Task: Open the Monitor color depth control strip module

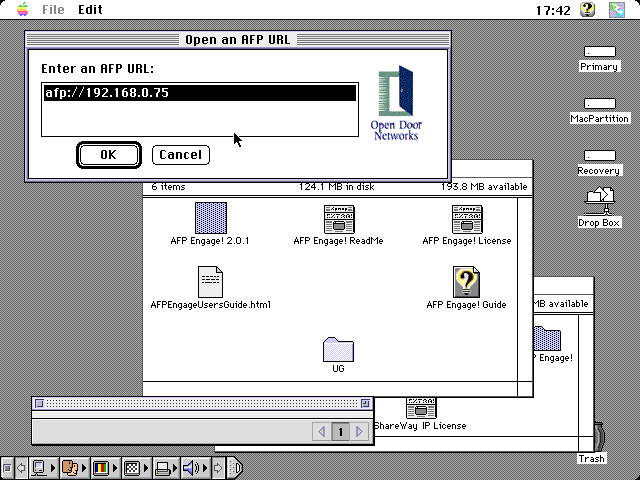Action: click(x=100, y=468)
